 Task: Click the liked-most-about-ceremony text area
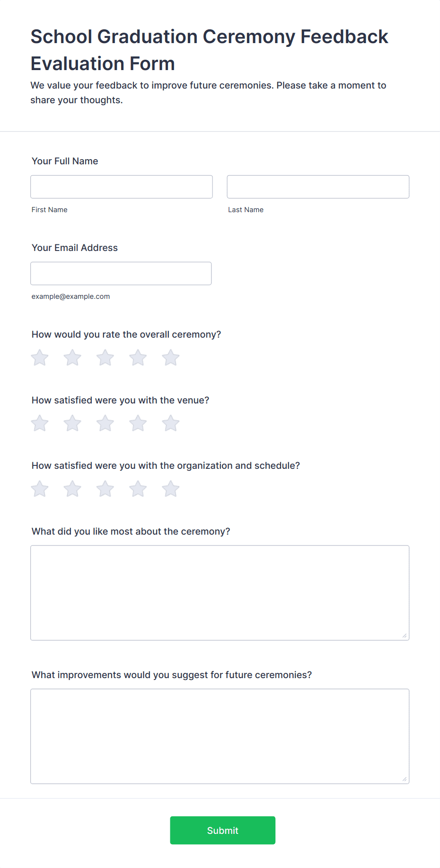pos(220,593)
